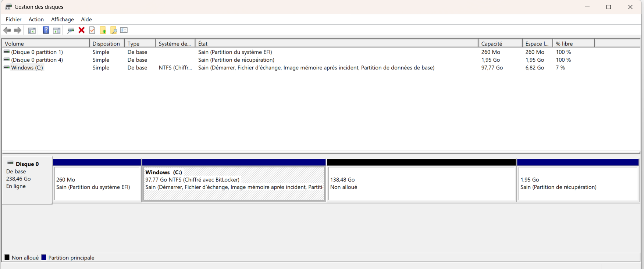Click the 7 % free value cell
Viewport: 644px width, 269px height.
tap(561, 68)
